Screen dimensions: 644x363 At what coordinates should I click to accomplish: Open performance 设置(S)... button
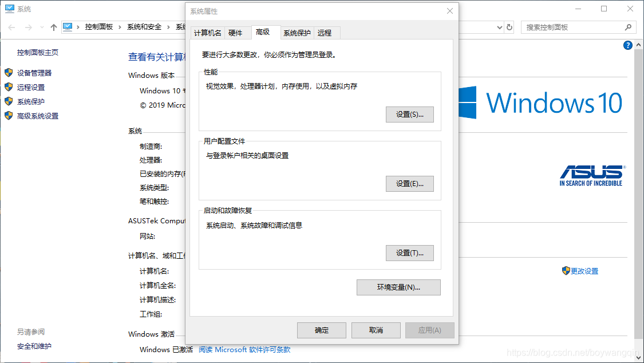409,115
